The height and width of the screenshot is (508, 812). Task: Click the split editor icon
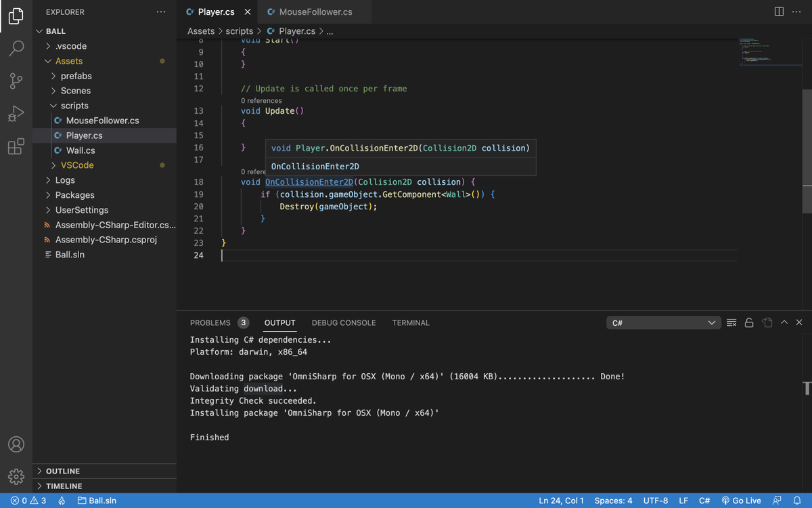779,12
